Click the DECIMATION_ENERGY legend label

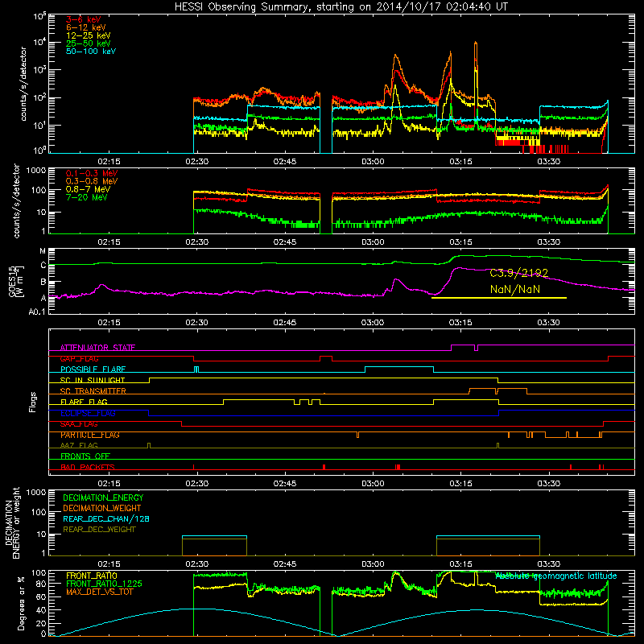pos(103,497)
